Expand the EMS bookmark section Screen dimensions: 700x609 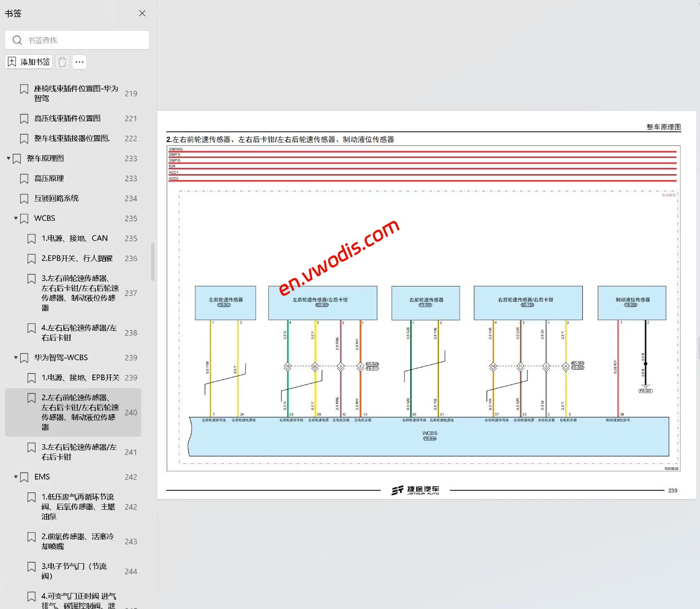pos(16,477)
